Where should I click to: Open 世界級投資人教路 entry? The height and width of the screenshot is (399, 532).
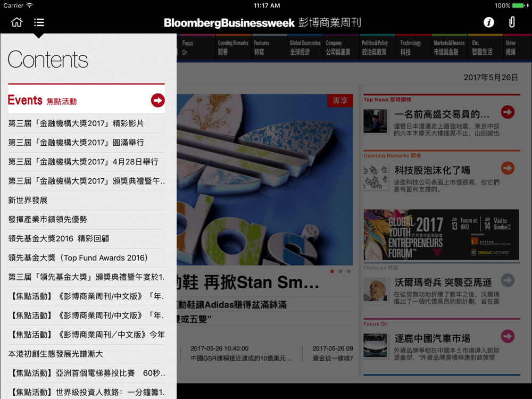(x=87, y=393)
